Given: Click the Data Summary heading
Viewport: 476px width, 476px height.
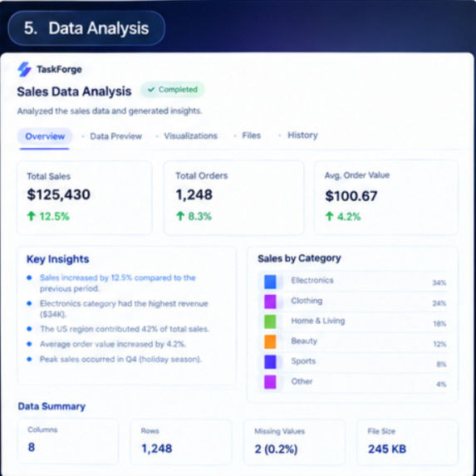Looking at the screenshot, I should pos(52,406).
